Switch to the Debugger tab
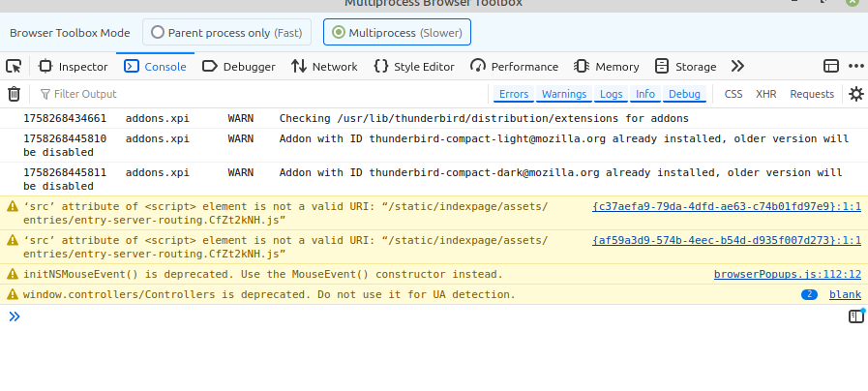 [x=238, y=67]
